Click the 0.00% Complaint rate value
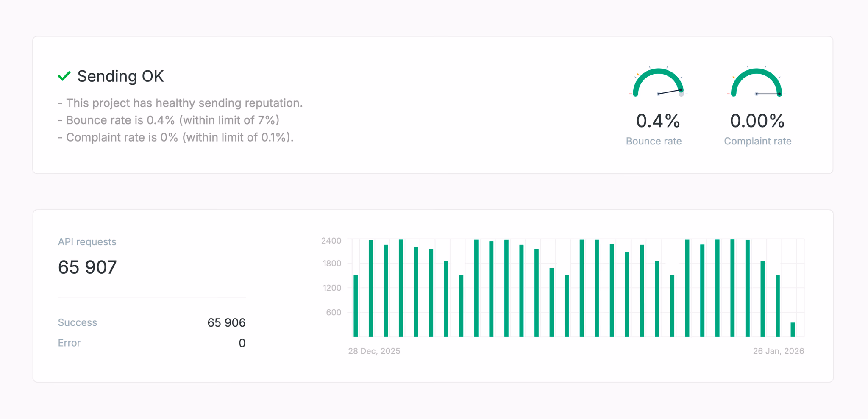The image size is (868, 419). (757, 121)
